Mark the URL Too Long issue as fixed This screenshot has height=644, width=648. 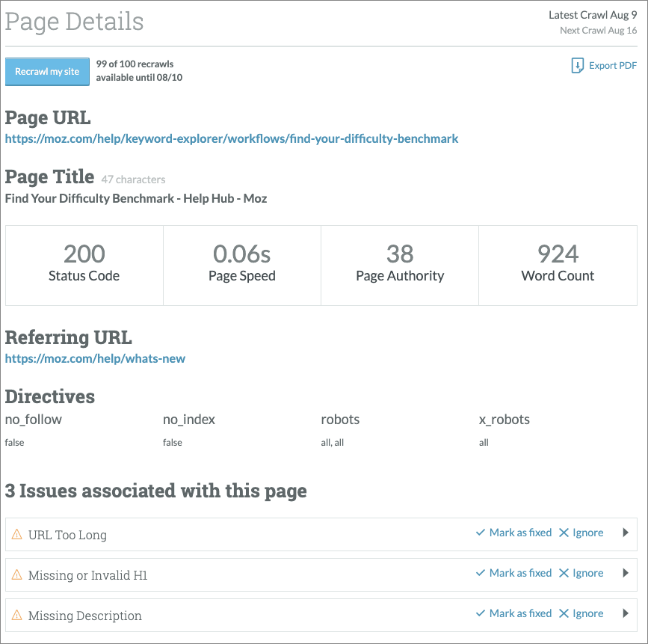click(519, 533)
